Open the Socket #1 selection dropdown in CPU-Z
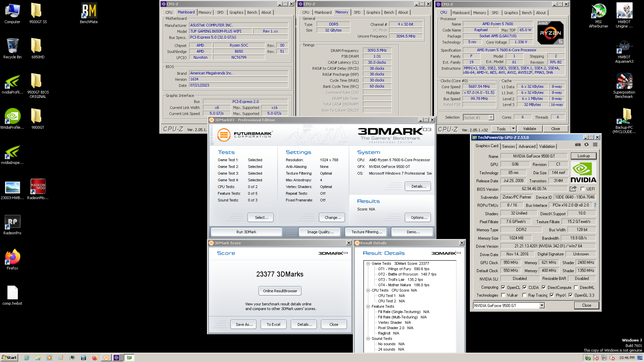 tap(491, 117)
